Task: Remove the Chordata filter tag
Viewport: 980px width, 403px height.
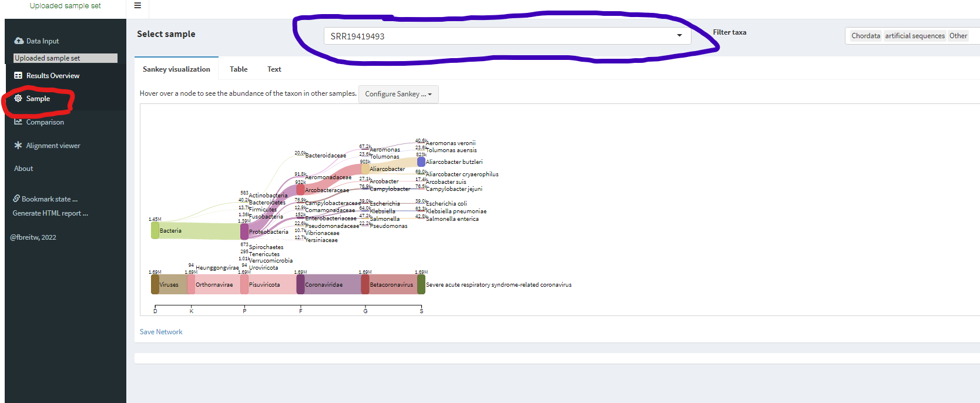Action: click(865, 36)
